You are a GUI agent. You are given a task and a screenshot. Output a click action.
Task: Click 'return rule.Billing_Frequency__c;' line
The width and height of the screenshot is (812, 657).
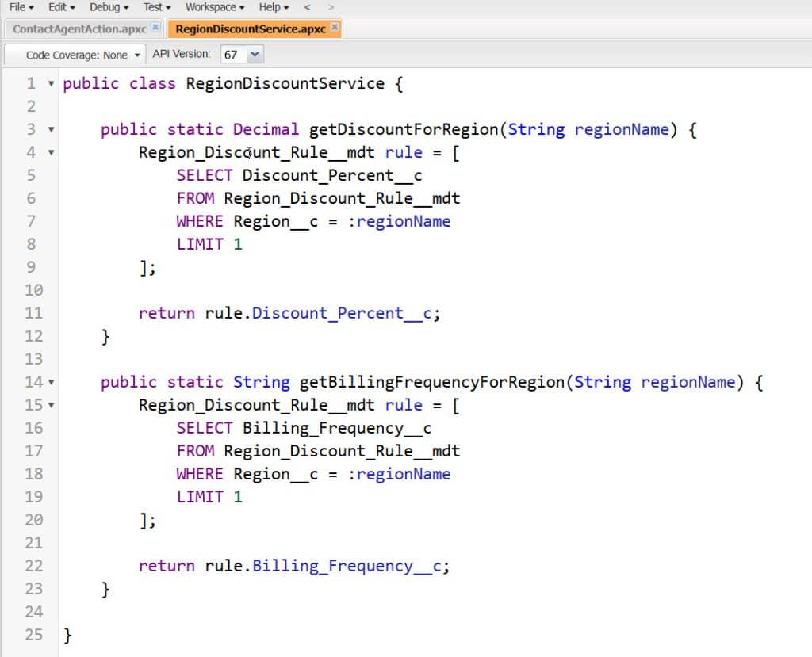point(294,566)
